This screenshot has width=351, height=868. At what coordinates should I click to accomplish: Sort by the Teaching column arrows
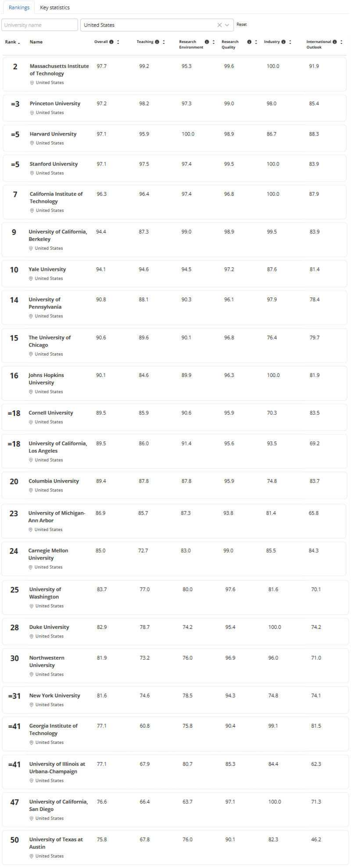pyautogui.click(x=164, y=42)
